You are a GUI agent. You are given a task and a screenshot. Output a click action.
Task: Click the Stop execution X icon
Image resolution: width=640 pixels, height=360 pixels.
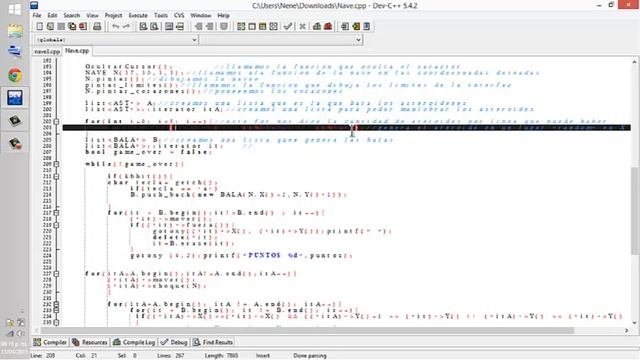pyautogui.click(x=302, y=27)
